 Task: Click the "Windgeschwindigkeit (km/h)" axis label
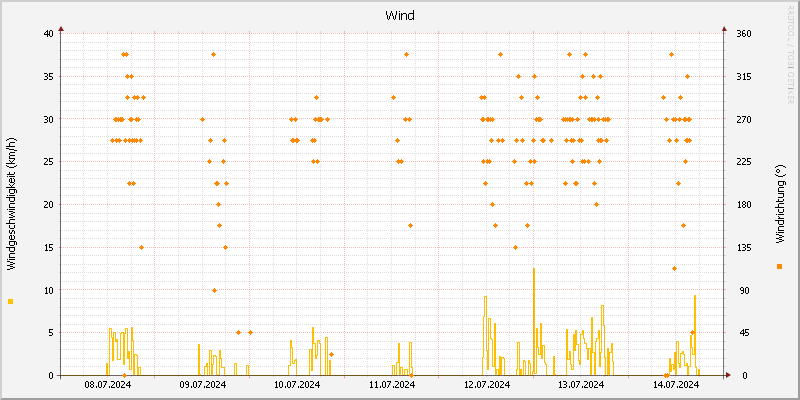point(11,204)
